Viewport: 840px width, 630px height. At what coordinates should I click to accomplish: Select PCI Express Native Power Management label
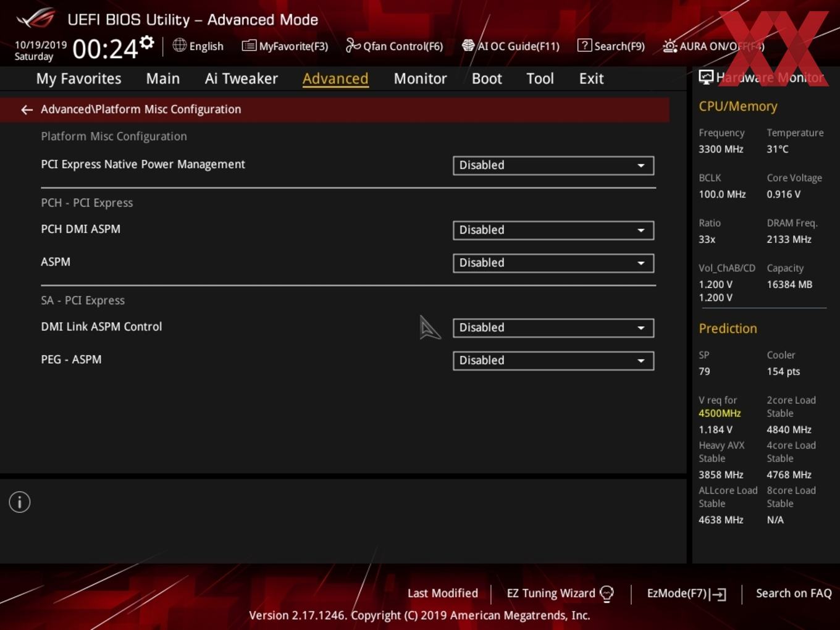pyautogui.click(x=143, y=164)
